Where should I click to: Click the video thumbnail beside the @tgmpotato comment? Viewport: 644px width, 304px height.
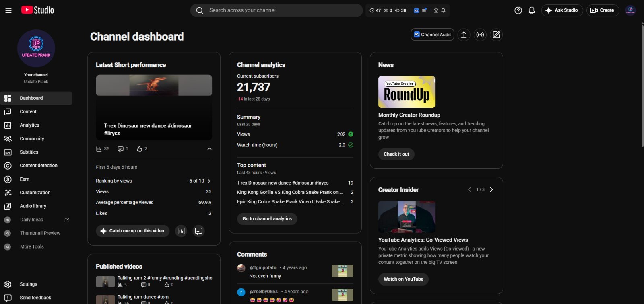click(x=343, y=271)
